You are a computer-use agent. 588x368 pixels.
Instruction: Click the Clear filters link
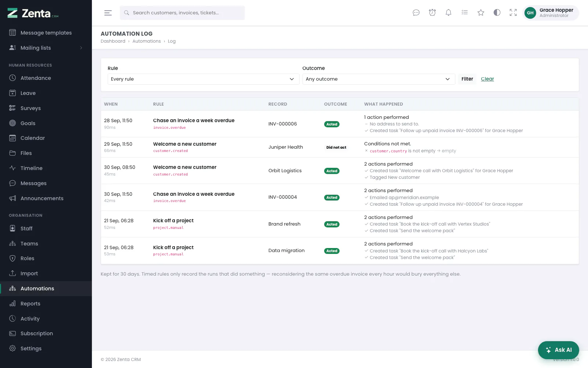click(487, 79)
